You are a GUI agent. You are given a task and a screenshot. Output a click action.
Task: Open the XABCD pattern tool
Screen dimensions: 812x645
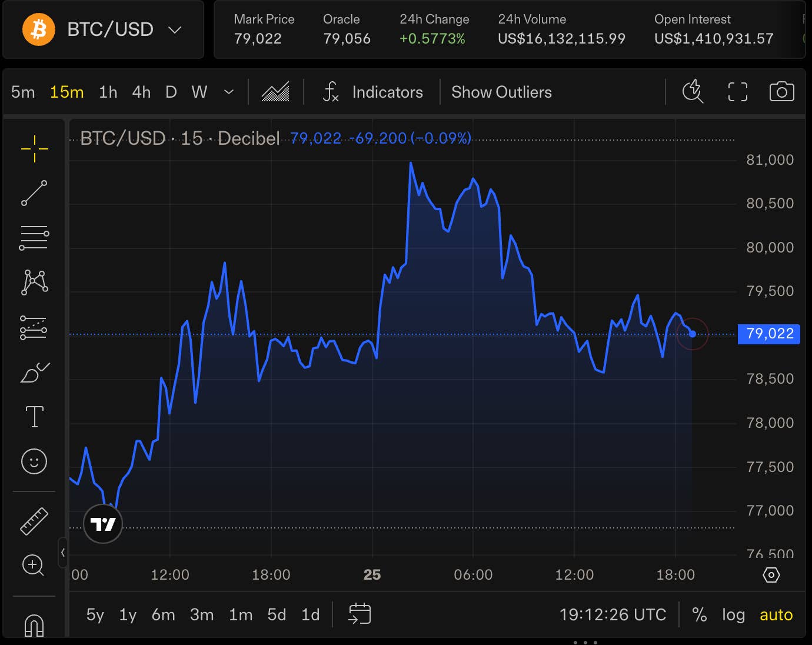pyautogui.click(x=34, y=282)
